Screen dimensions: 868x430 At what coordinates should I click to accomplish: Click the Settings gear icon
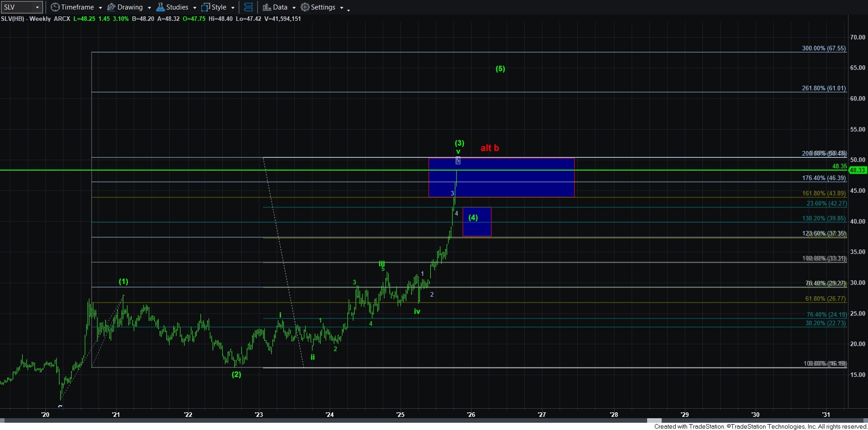point(305,7)
